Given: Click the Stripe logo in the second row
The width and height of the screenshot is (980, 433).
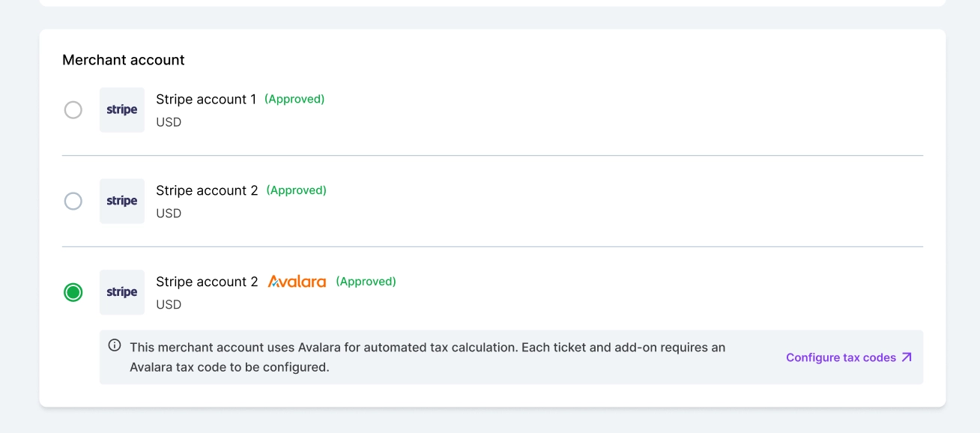Looking at the screenshot, I should 122,201.
